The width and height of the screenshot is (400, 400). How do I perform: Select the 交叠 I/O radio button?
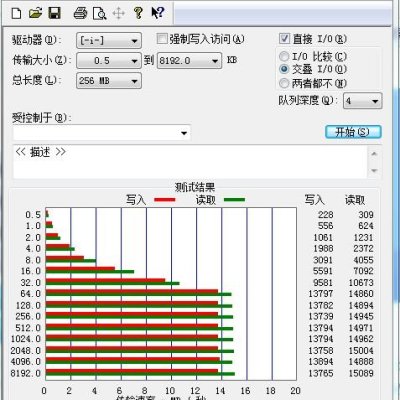coord(284,69)
